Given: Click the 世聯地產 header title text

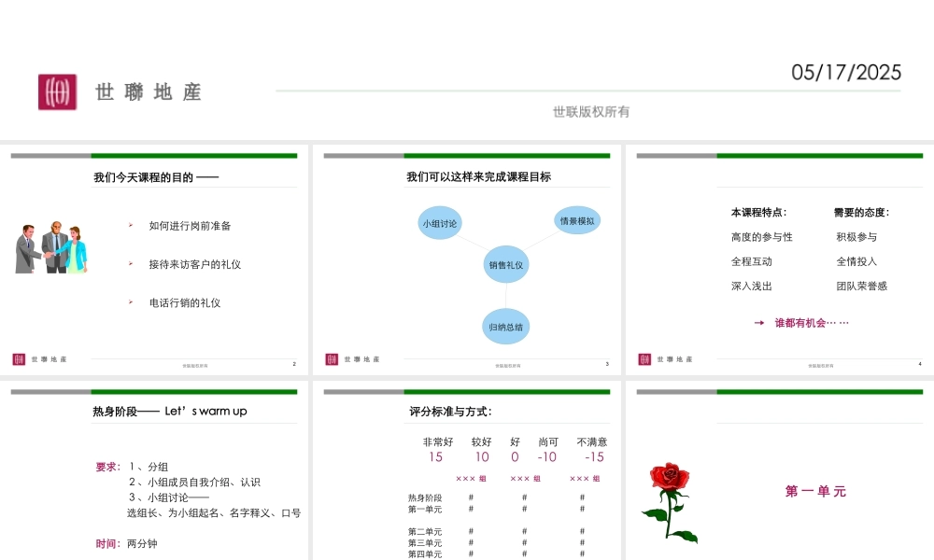Looking at the screenshot, I should click(x=149, y=92).
